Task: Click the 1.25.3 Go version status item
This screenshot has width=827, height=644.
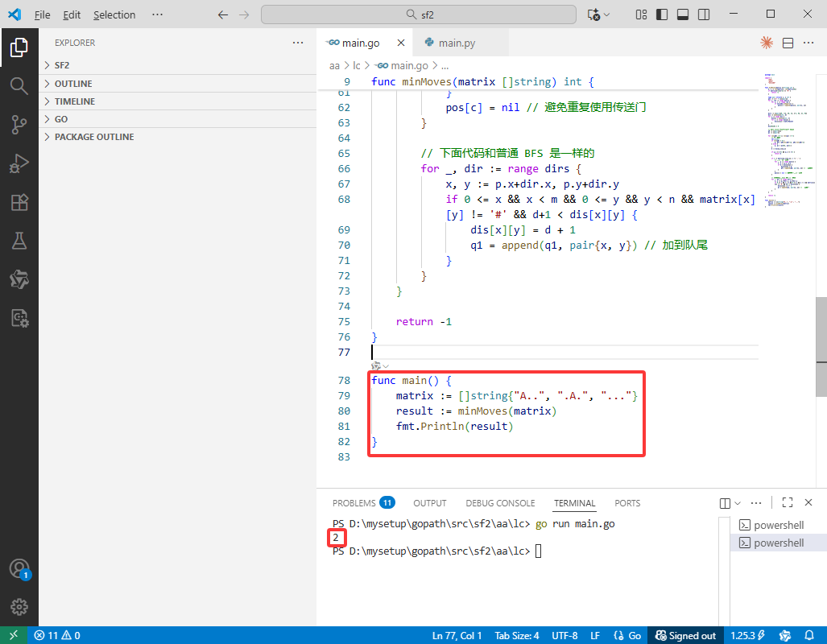Action: pos(747,635)
